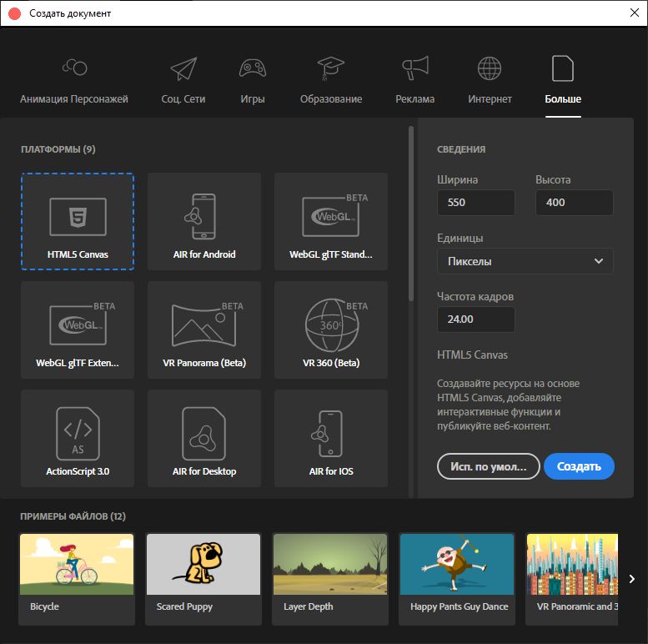Click the AIR for Desktop label text
648x644 pixels.
click(204, 471)
